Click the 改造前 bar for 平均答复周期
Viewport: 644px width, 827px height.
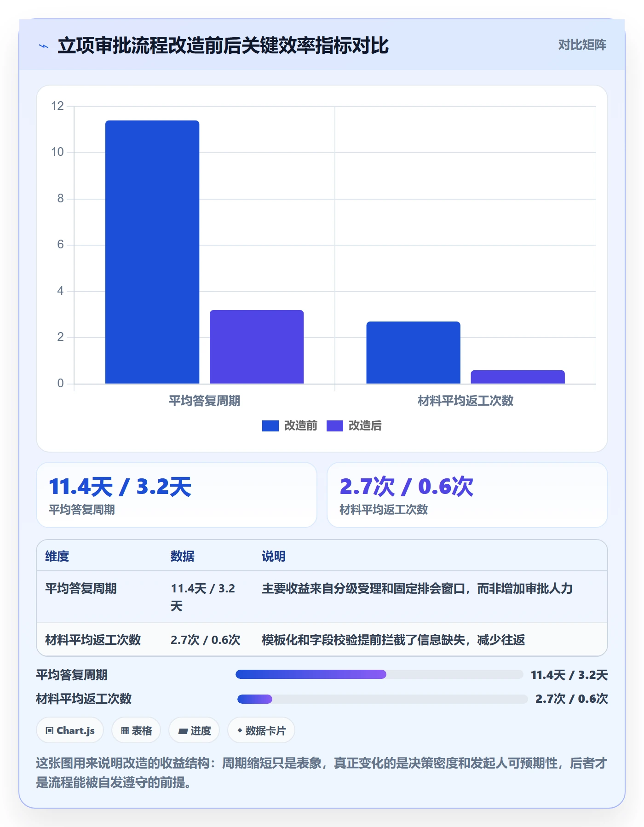[x=152, y=252]
